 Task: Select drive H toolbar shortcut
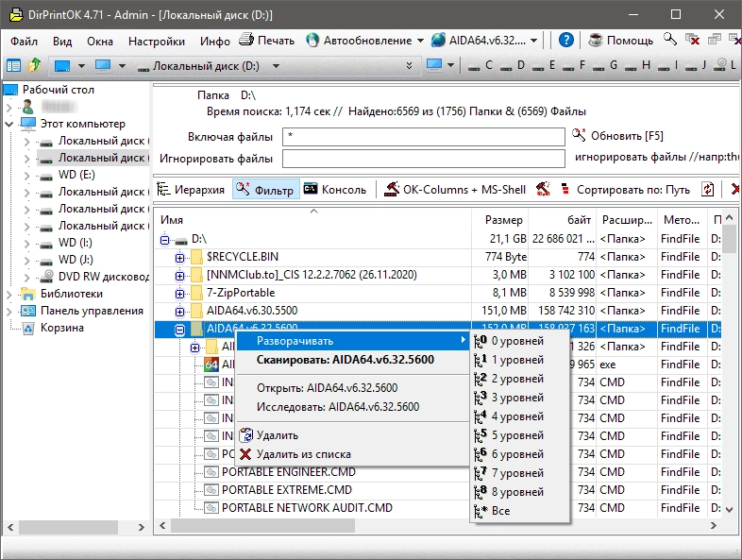(x=638, y=65)
